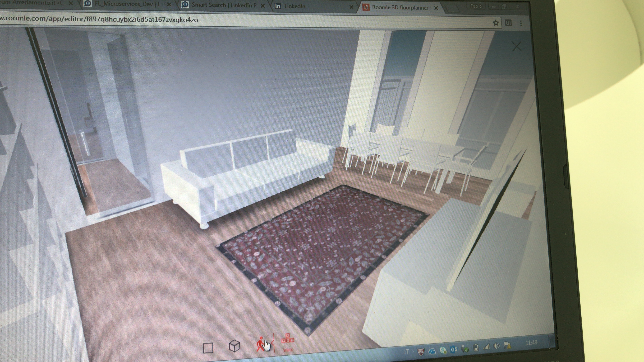This screenshot has width=644, height=362.
Task: Close the 3D view with the X icon
Action: pos(517,47)
